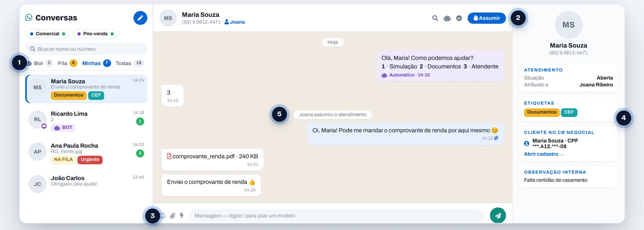Switch to the Bot tab
The height and width of the screenshot is (230, 644).
[x=39, y=63]
